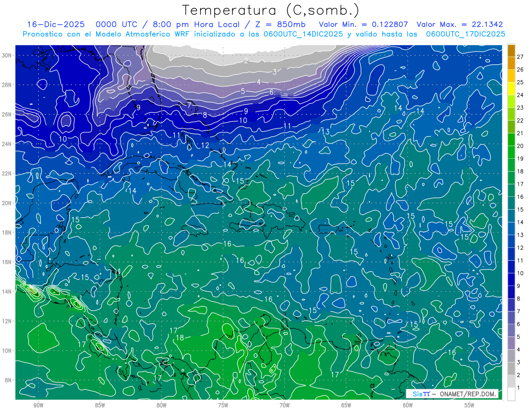
Task: Select the 'Valor Max. = 22.1342' text
Action: tap(460, 24)
